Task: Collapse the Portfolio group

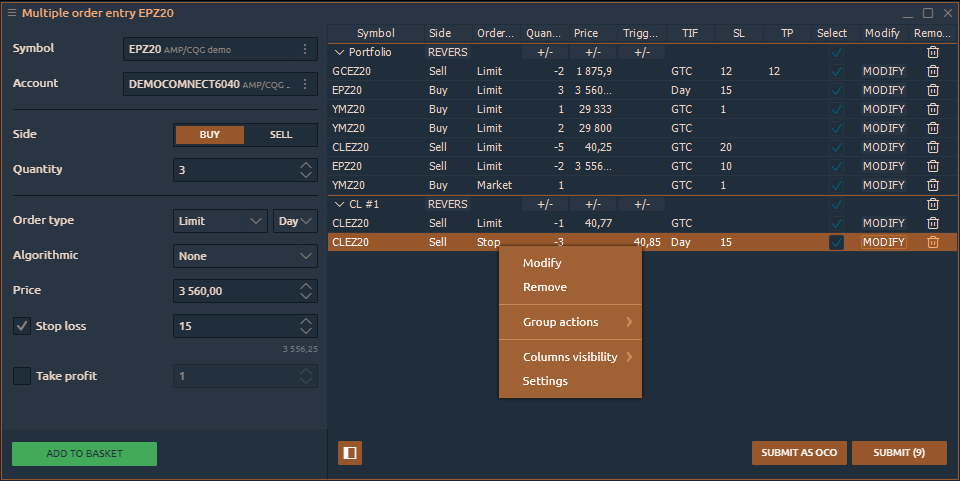Action: [x=339, y=53]
